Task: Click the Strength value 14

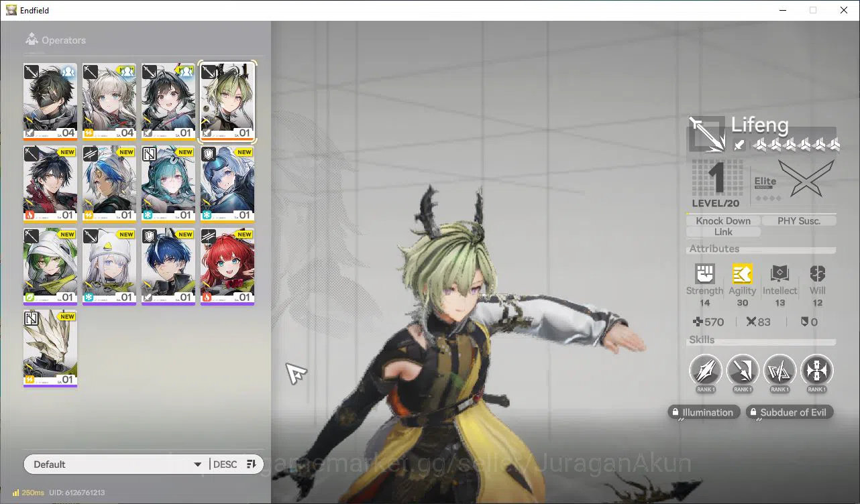Action: (704, 303)
